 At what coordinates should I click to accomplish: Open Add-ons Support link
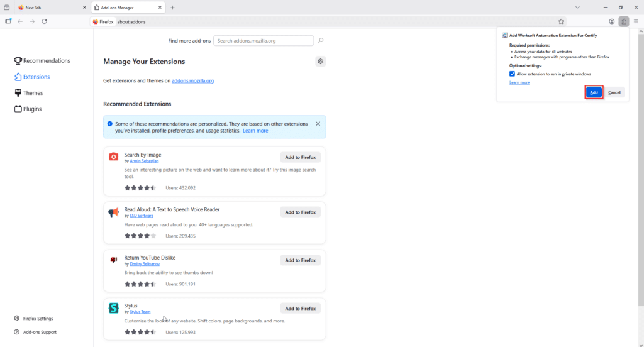(35, 332)
